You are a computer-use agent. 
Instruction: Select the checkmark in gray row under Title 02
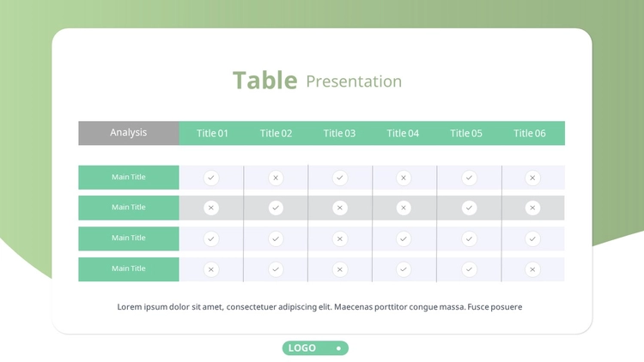pyautogui.click(x=276, y=208)
